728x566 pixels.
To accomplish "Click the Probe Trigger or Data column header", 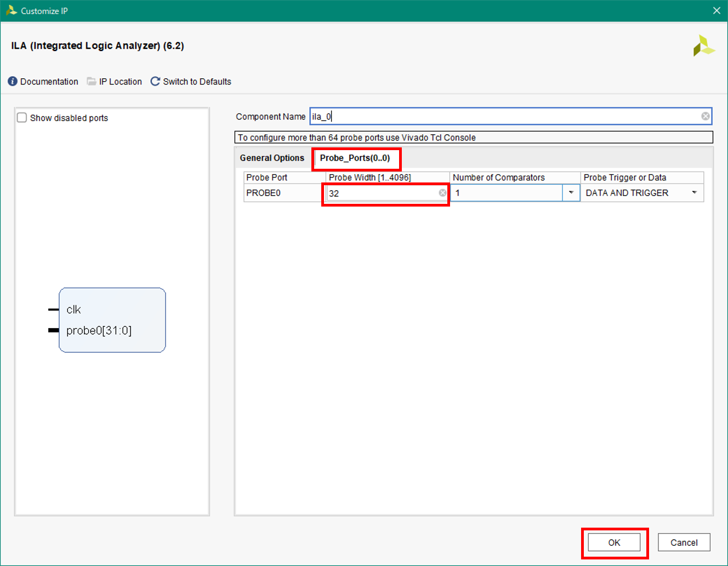I will click(642, 178).
